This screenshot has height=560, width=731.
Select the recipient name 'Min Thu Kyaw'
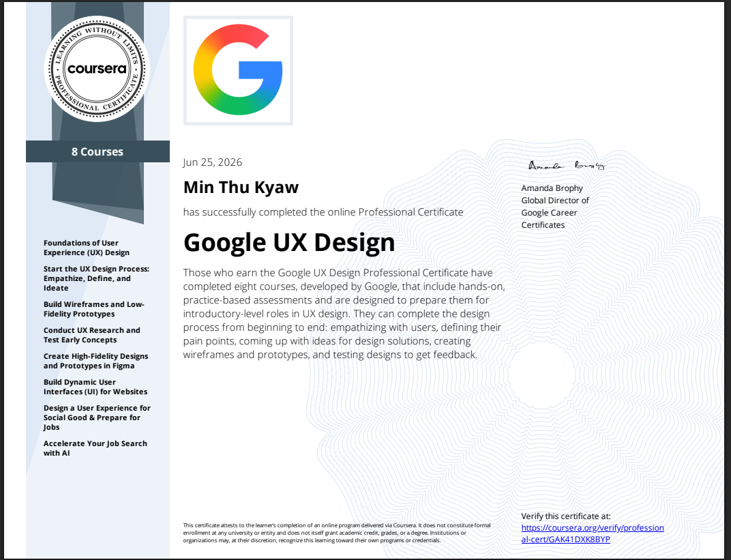(241, 188)
